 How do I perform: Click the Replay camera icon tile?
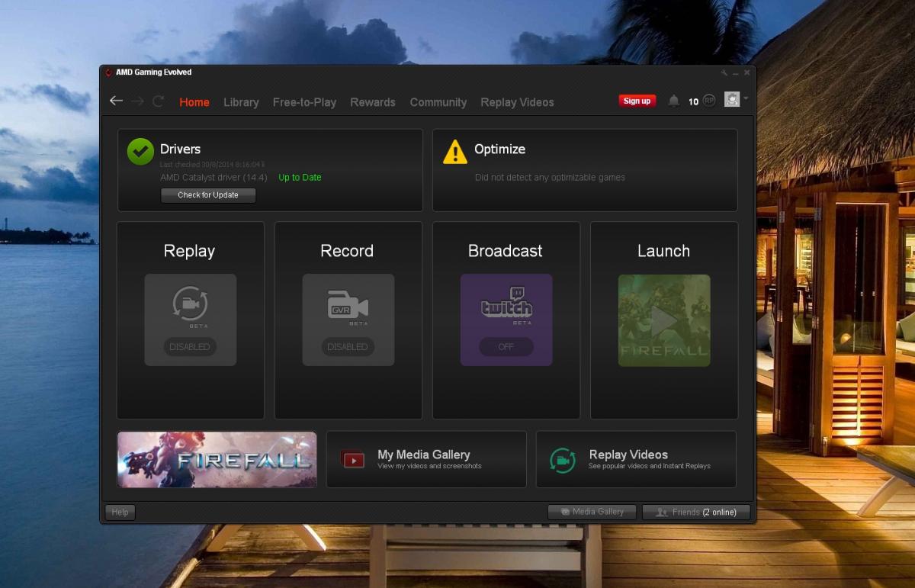191,320
